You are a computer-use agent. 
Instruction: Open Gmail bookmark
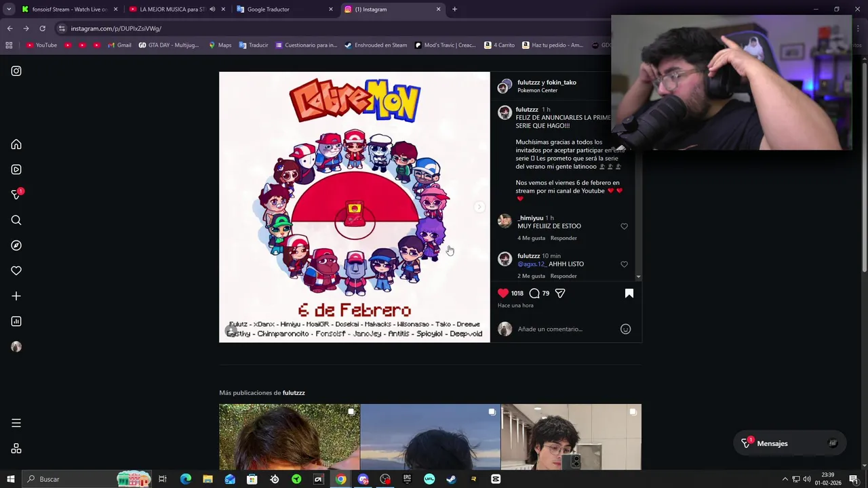(x=119, y=45)
